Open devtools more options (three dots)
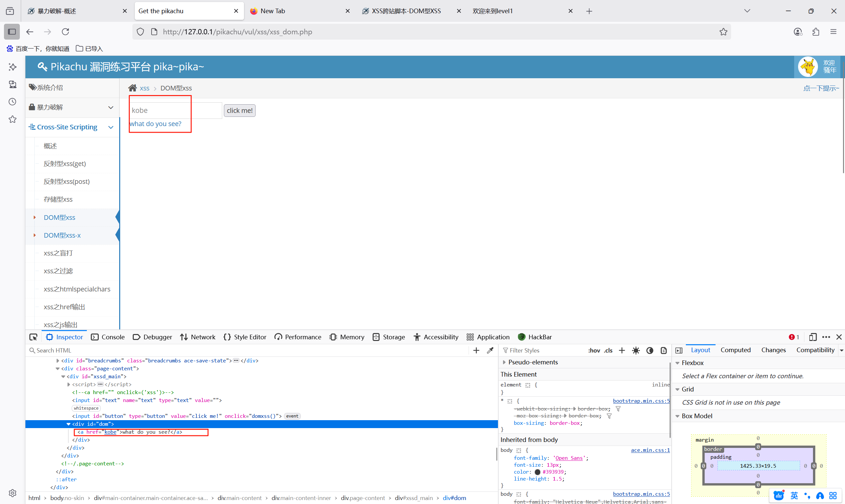845x504 pixels. click(x=826, y=337)
